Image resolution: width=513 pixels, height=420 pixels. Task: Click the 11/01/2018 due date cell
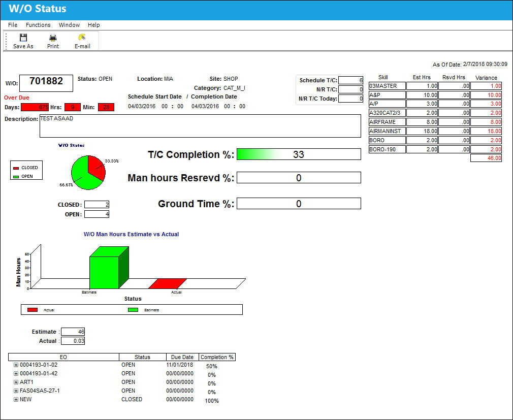click(180, 365)
